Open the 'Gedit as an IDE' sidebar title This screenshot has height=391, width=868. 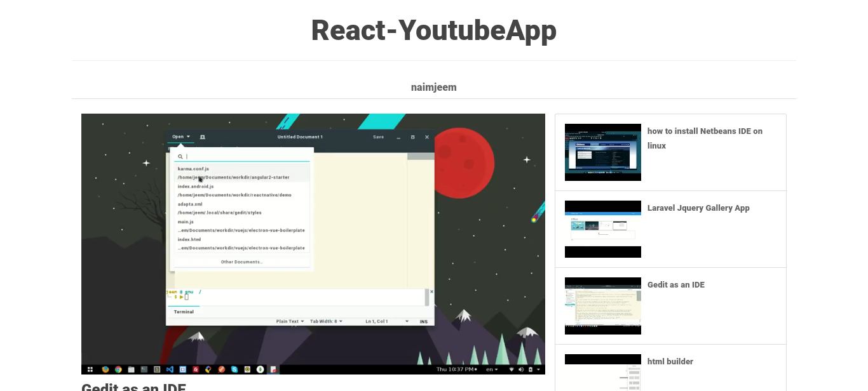(x=676, y=284)
